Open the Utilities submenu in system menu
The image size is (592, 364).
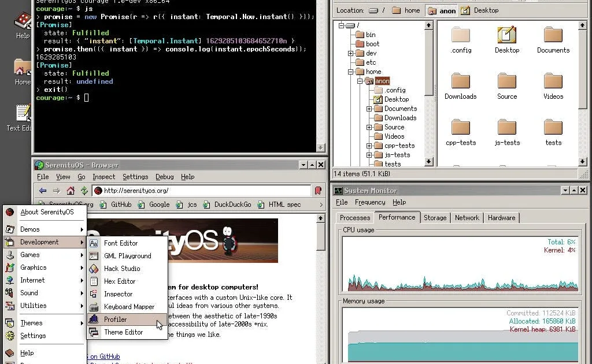coord(45,306)
